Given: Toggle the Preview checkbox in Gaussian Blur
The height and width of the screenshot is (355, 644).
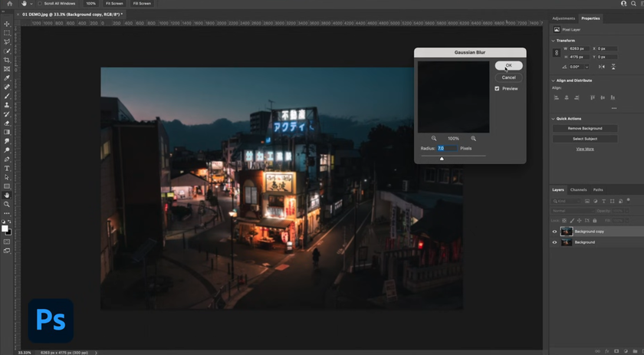Looking at the screenshot, I should click(x=497, y=88).
